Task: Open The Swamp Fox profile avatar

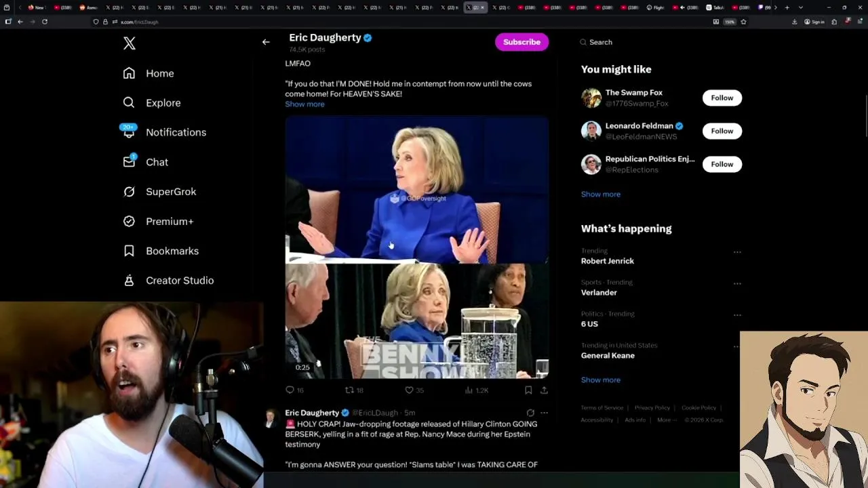Action: point(591,98)
